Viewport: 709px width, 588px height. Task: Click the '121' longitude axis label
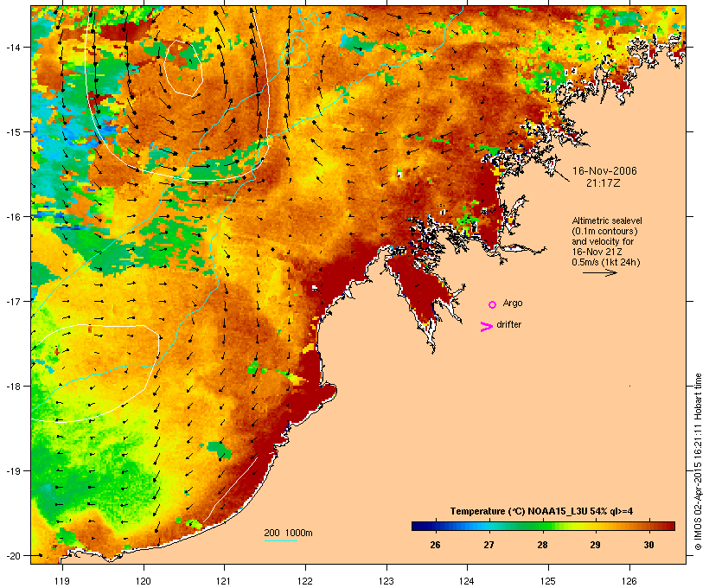coord(224,581)
